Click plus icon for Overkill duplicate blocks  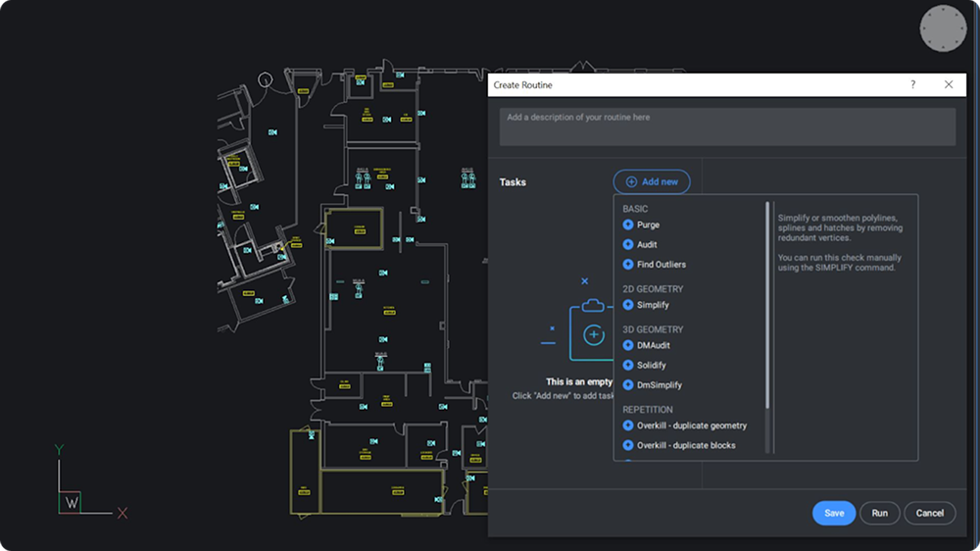click(x=628, y=445)
